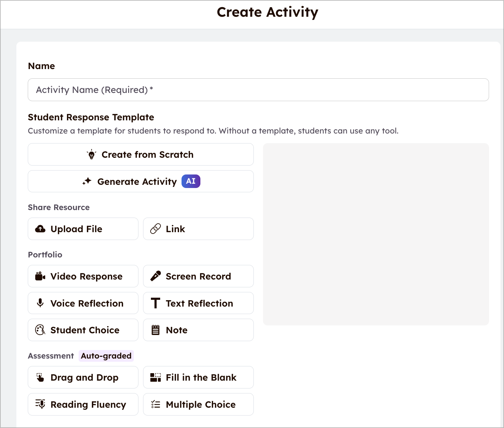
Task: Click the T icon for Text Reflection
Action: point(156,303)
